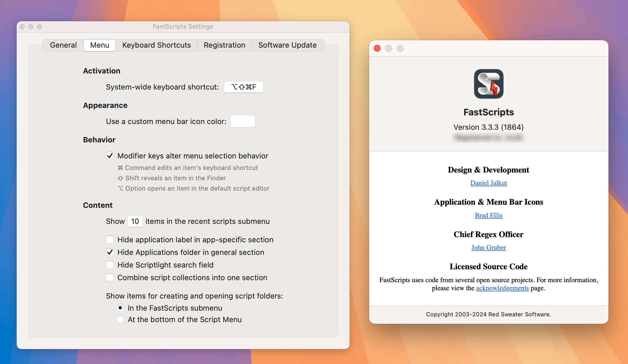This screenshot has width=628, height=364.
Task: Click the John Gruber Chief Regex Officer link
Action: 489,247
